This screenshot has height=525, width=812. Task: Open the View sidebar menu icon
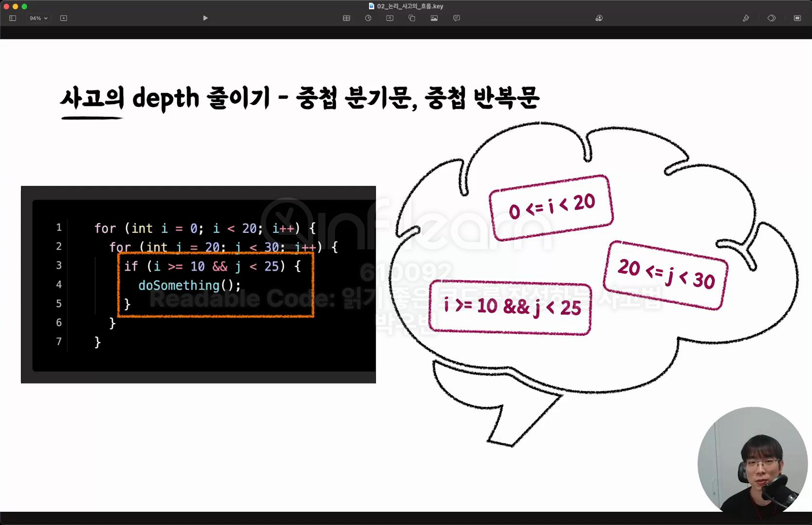13,18
